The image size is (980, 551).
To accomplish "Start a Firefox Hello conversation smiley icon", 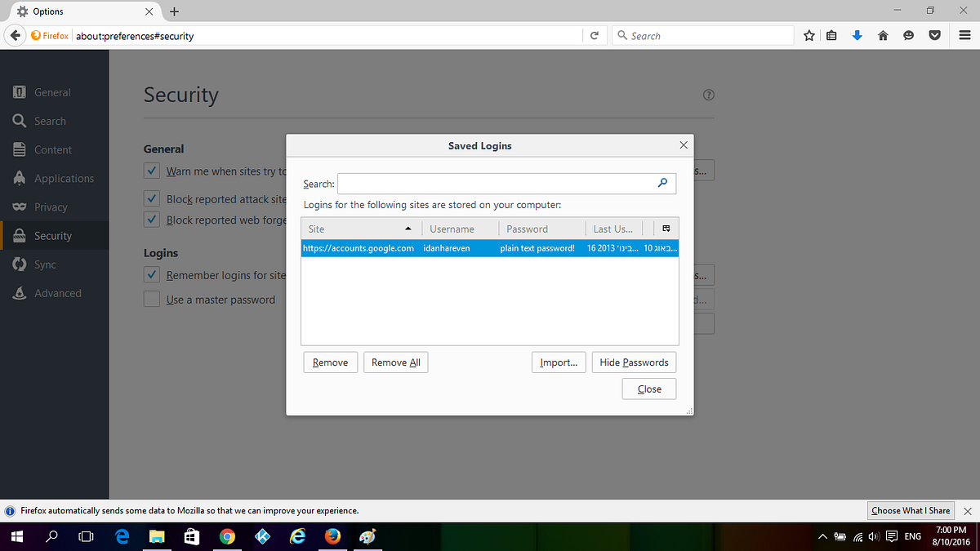I will (909, 35).
